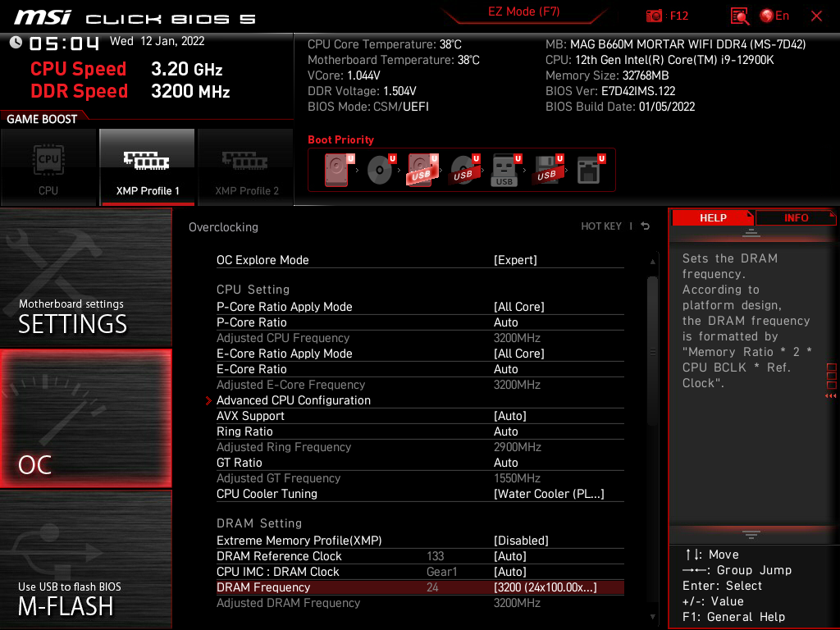Switch to the HELP tab
Viewport: 840px width, 630px height.
tap(713, 218)
